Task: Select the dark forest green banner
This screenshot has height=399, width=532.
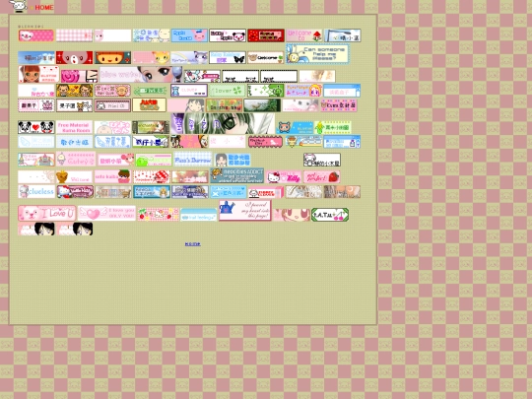Action: (x=262, y=105)
